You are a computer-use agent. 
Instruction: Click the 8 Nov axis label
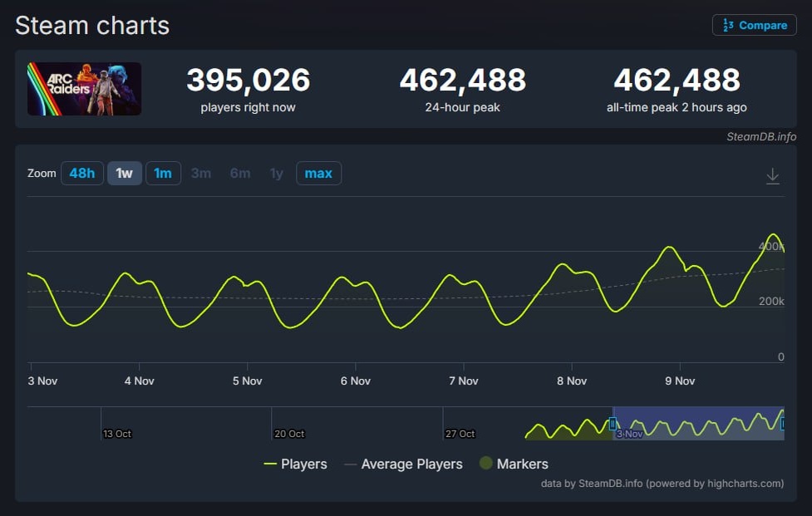tap(572, 381)
